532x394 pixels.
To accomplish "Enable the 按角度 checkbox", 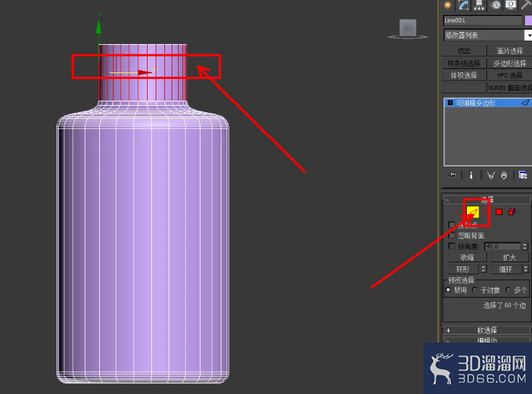I will 452,246.
